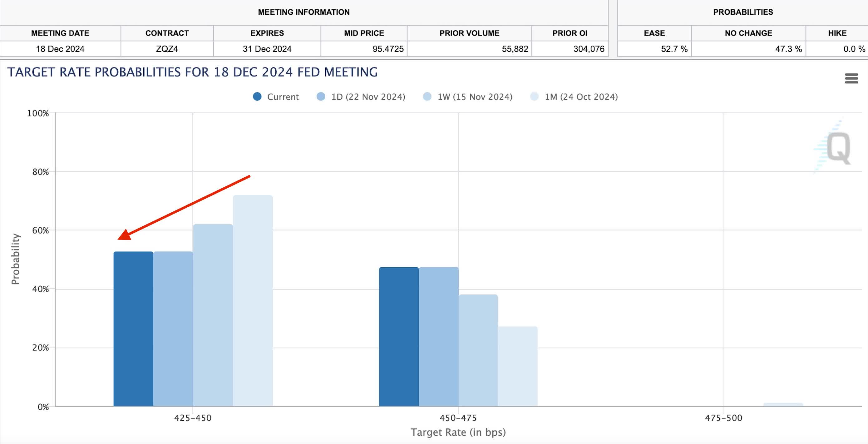Click the ZQZ4 contract cell
This screenshot has height=444, width=868.
coord(167,49)
